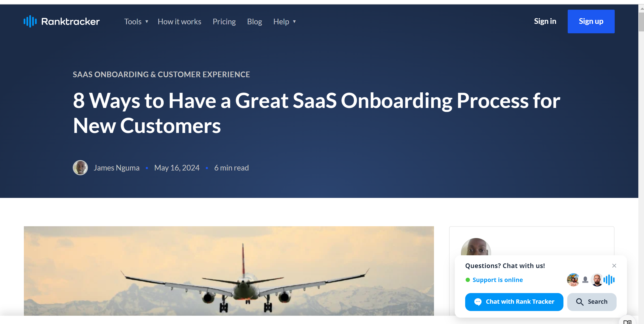Screen dimensions: 644x324
Task: Open the How it works page
Action: pos(179,21)
